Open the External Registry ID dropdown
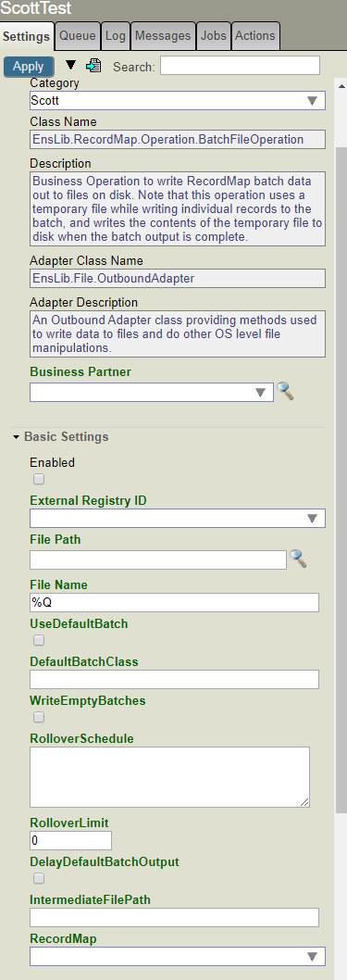 (x=178, y=518)
